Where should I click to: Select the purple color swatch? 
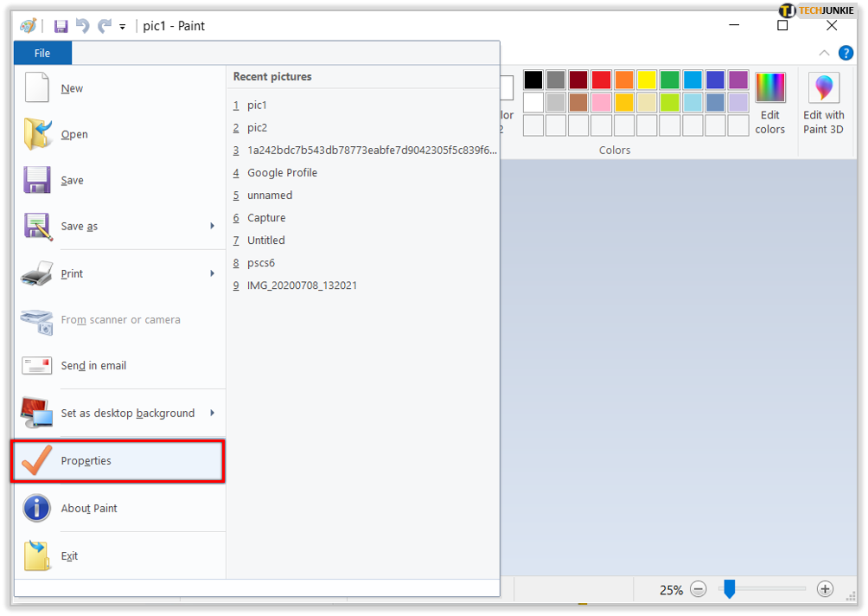click(738, 80)
